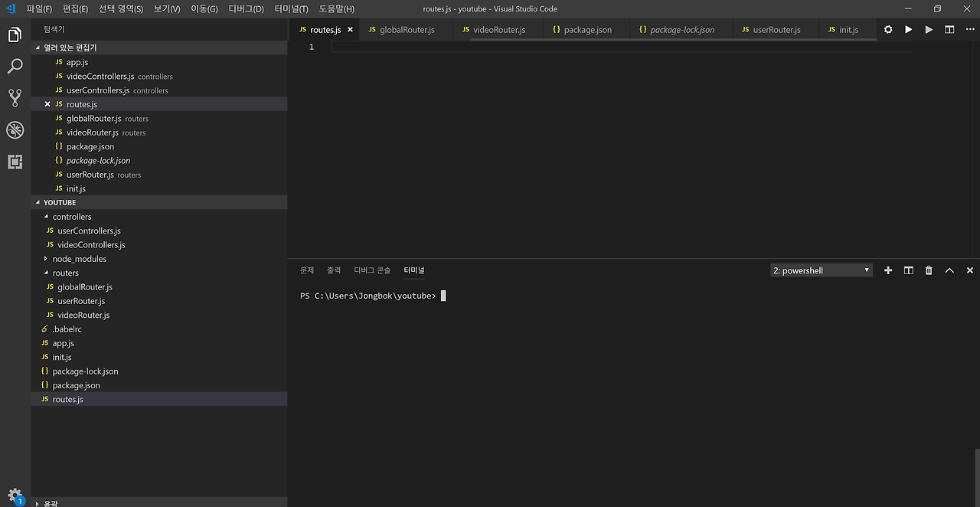
Task: Open the Manage gear with update badge
Action: (15, 496)
